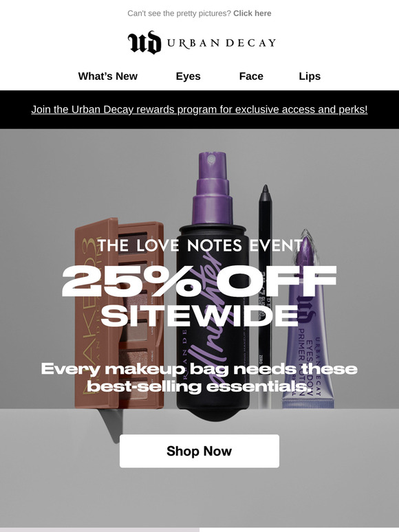Click 'Can't see the pretty pictures?' text

[x=180, y=13]
